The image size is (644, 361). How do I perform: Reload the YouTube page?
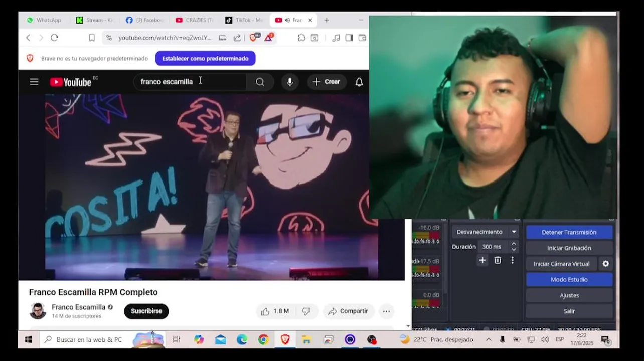(x=54, y=38)
